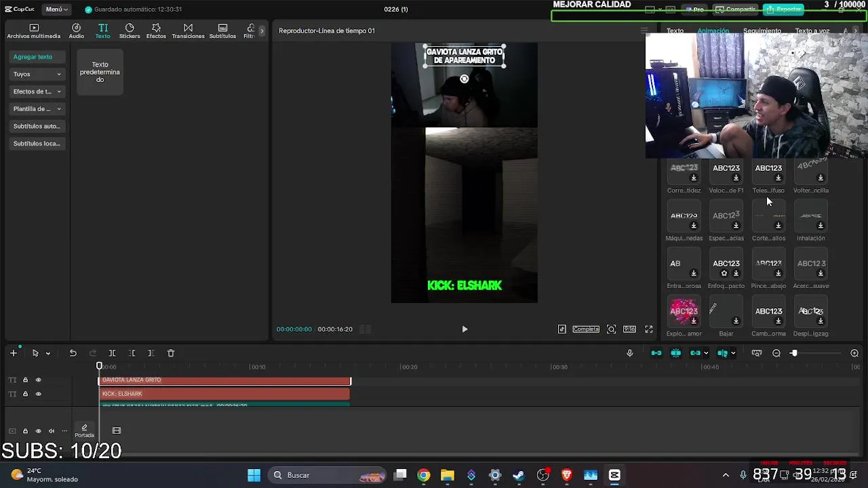Viewport: 868px width, 488px height.
Task: Select KICK: ELSHARK text in preview
Action: [465, 285]
